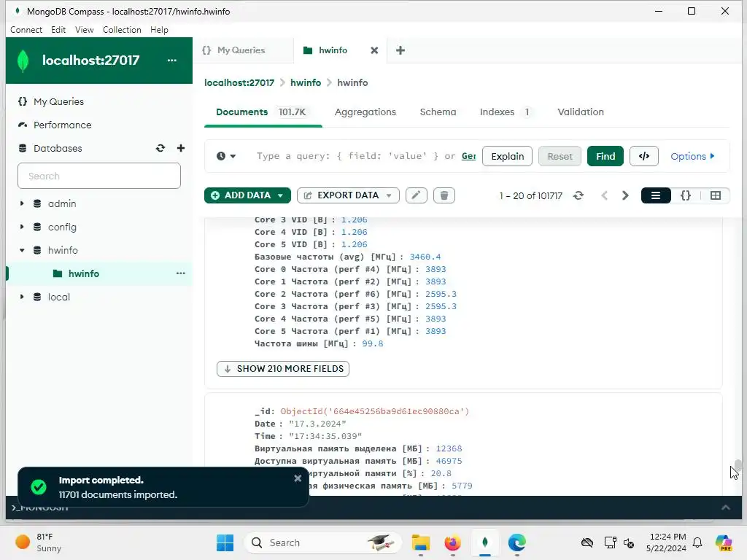Select the Documents tab
The width and height of the screenshot is (747, 560).
click(262, 112)
